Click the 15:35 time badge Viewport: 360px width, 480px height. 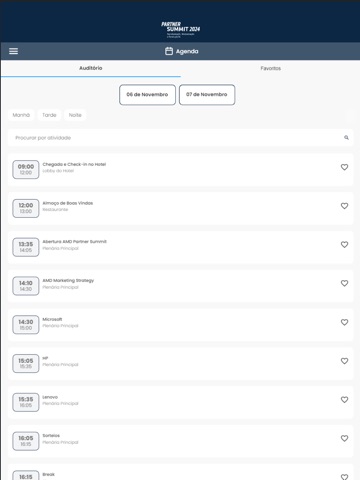pos(26,402)
